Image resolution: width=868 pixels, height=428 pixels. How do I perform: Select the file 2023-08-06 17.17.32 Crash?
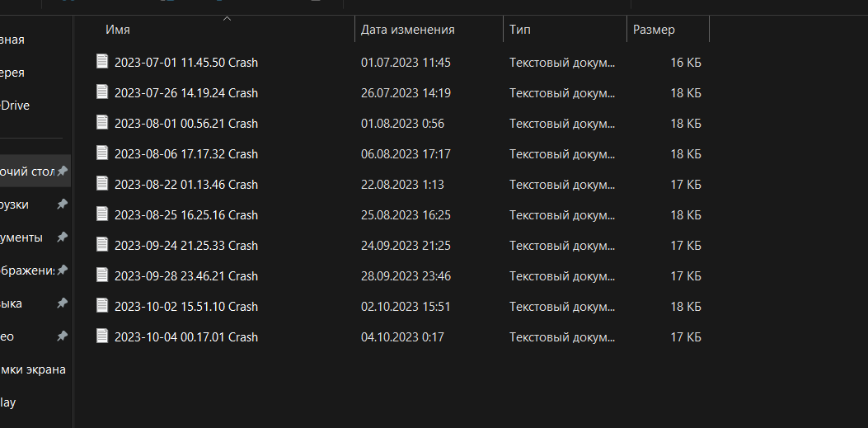click(185, 154)
